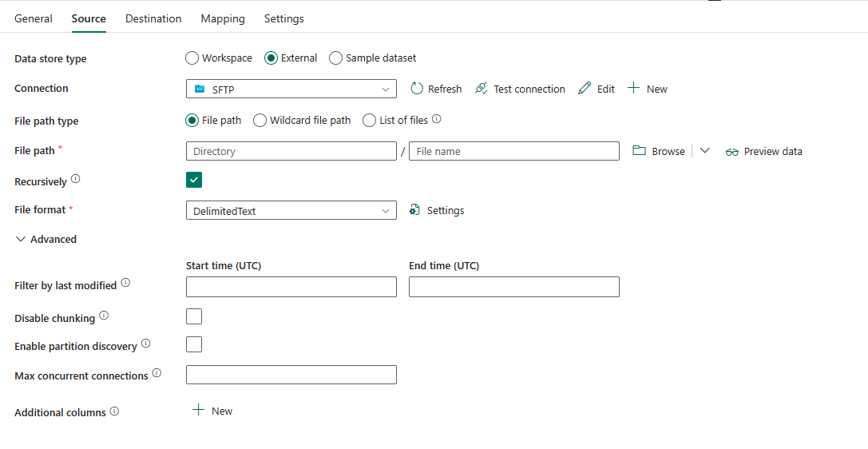Open the DelimitedText file format dropdown

point(291,211)
